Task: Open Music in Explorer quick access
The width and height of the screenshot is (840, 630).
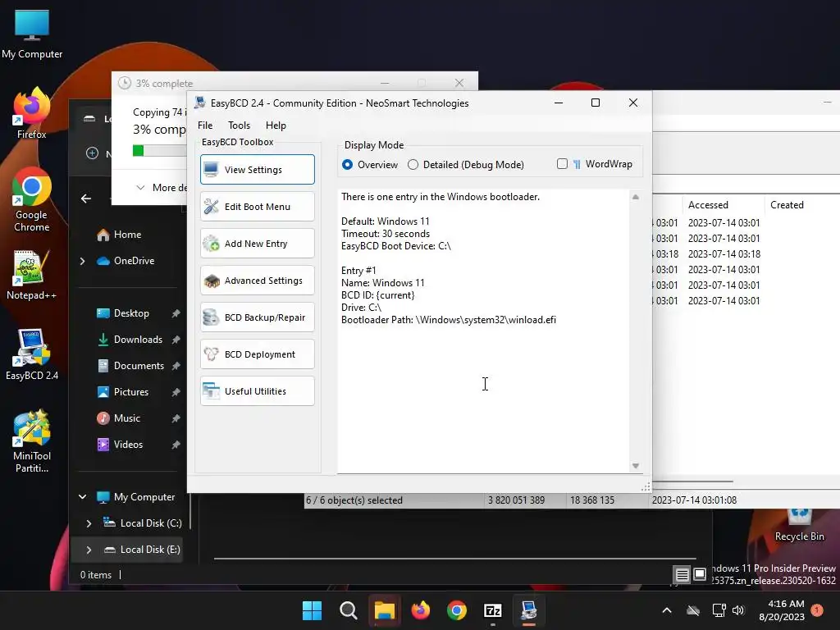Action: pyautogui.click(x=118, y=418)
